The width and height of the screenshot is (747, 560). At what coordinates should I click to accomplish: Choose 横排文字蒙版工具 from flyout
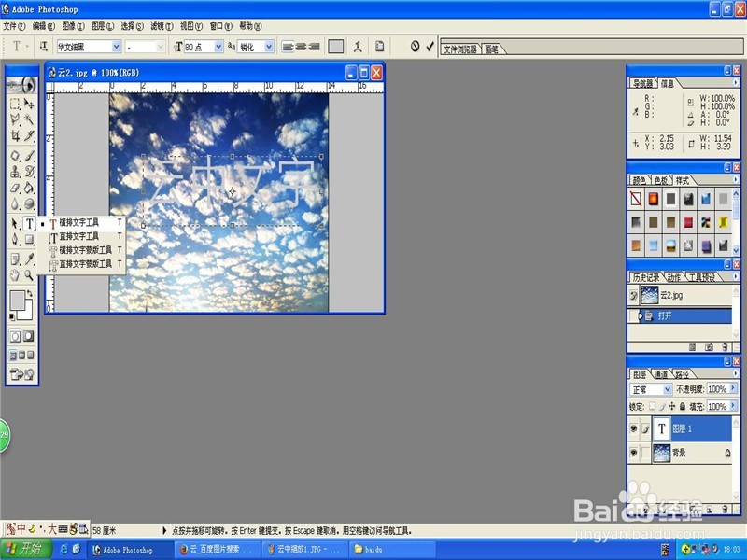pos(86,250)
